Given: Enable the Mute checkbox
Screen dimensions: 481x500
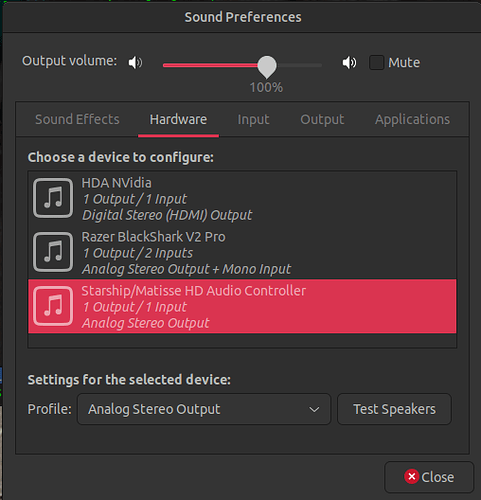Looking at the screenshot, I should point(376,62).
